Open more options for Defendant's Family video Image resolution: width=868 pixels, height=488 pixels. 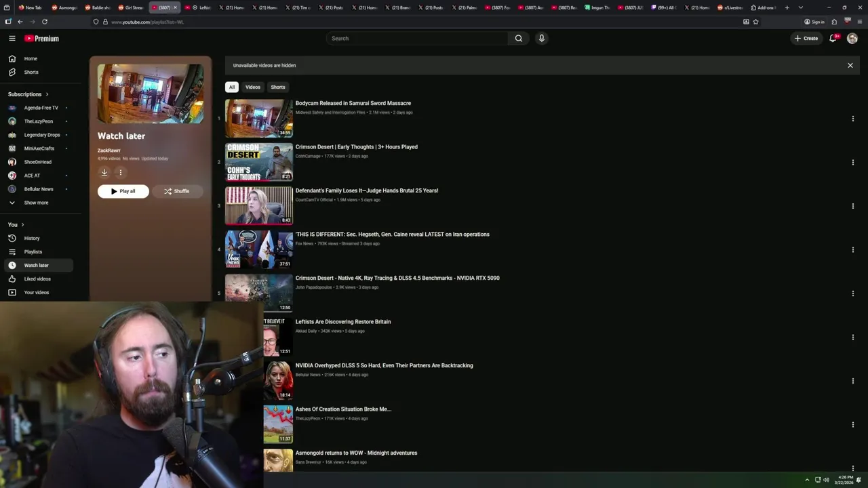(x=853, y=206)
